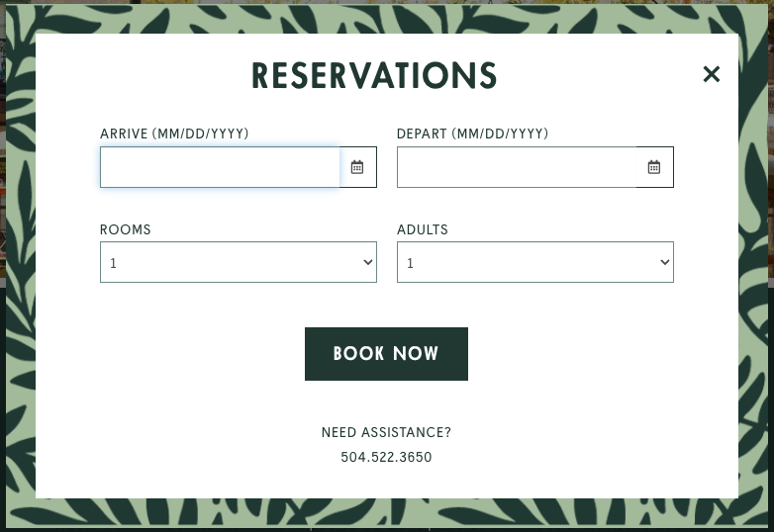This screenshot has height=532, width=774.
Task: Click the Rooms field label
Action: (126, 229)
